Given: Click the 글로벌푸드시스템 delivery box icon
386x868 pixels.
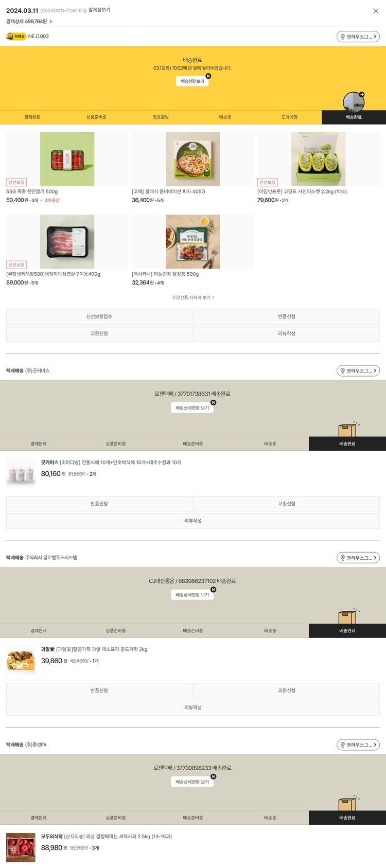Looking at the screenshot, I should tap(348, 616).
